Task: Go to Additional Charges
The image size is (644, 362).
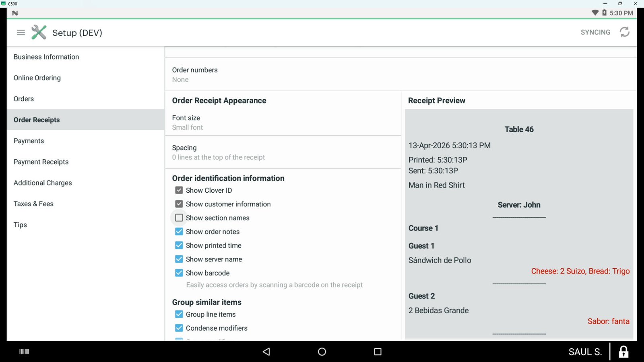Action: 85,183
